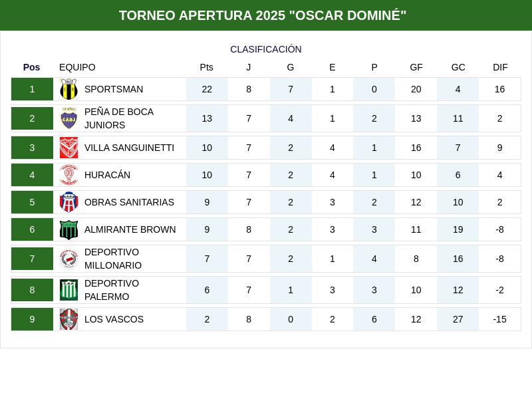
Task: Click the green position 1 cell
Action: pyautogui.click(x=32, y=89)
